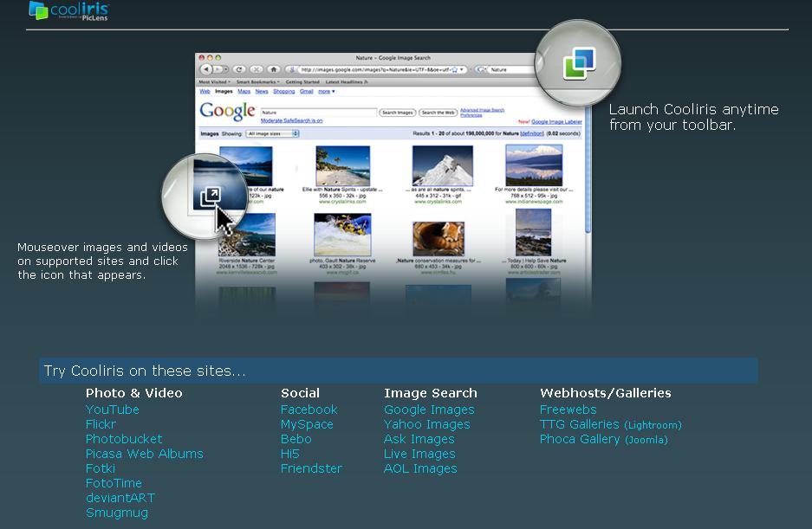Viewport: 812px width, 529px height.
Task: Visit the Ask Images link
Action: coord(419,439)
